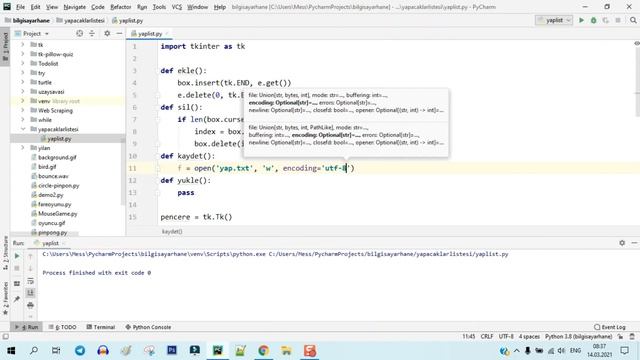Open Structure side tool window
Viewport: 640px width, 360px height.
coord(5,252)
